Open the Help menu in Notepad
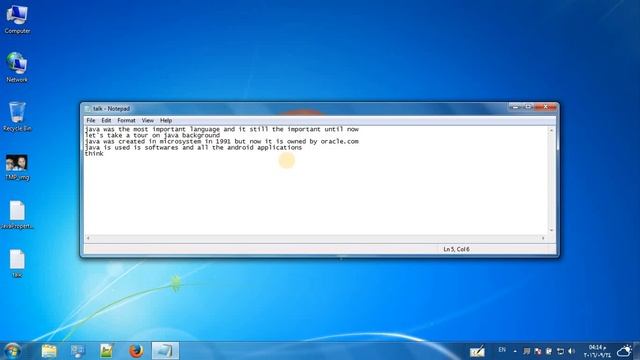Image resolution: width=640 pixels, height=360 pixels. (166, 120)
